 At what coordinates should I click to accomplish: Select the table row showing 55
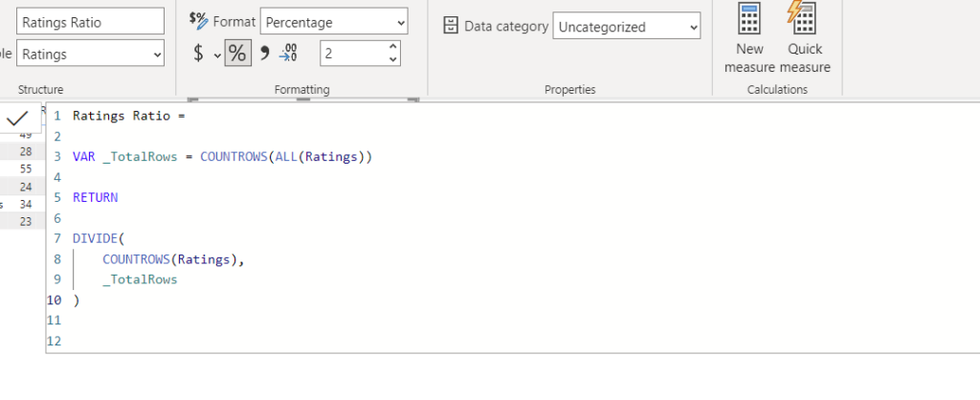coord(26,168)
